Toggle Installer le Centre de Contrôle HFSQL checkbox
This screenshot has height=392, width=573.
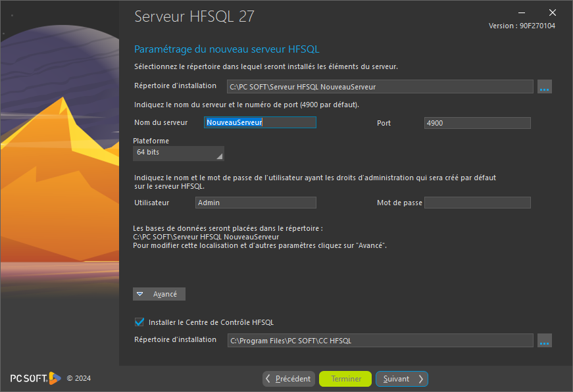point(139,322)
